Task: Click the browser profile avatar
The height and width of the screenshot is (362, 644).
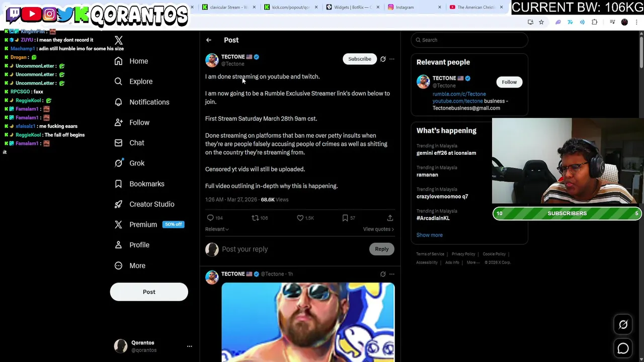Action: tap(624, 22)
